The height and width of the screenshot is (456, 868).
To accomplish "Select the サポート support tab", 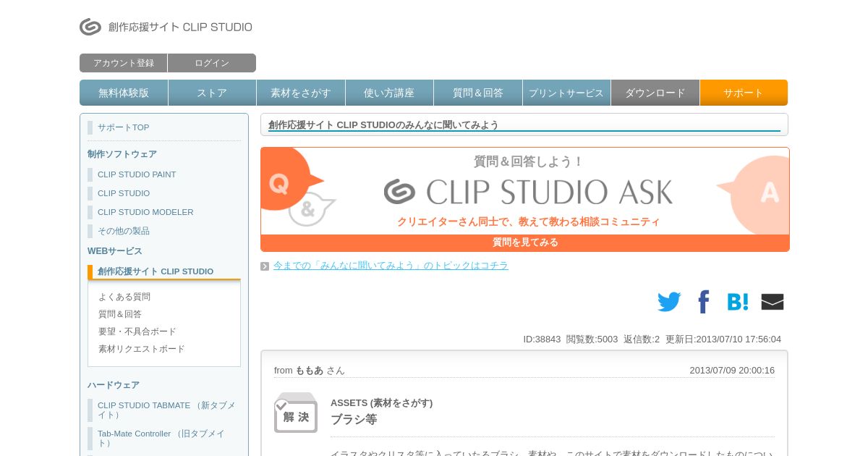I will tap(744, 93).
